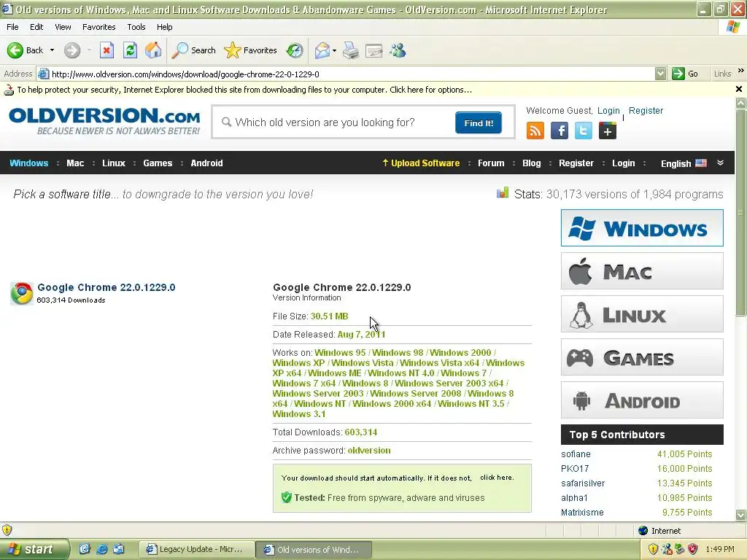Open the Mail button dropdown arrow

tap(334, 50)
